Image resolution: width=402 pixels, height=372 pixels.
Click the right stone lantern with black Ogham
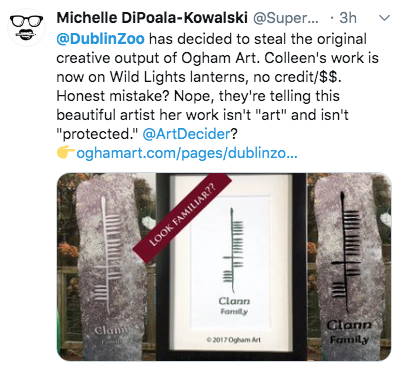(x=348, y=266)
